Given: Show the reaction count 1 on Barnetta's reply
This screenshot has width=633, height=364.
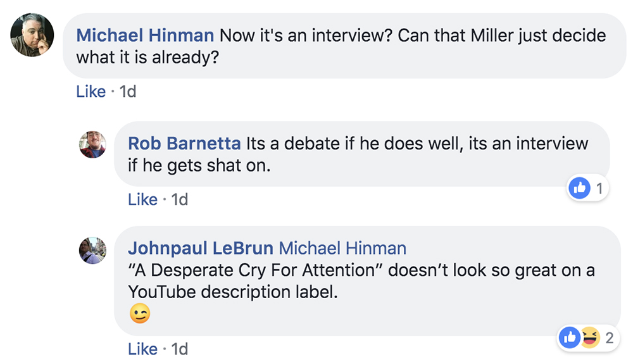Looking at the screenshot, I should (599, 189).
